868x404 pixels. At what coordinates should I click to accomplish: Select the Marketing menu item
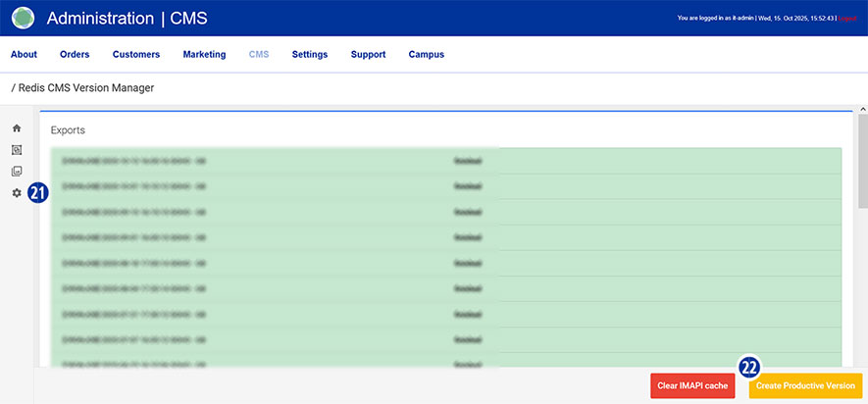point(204,55)
